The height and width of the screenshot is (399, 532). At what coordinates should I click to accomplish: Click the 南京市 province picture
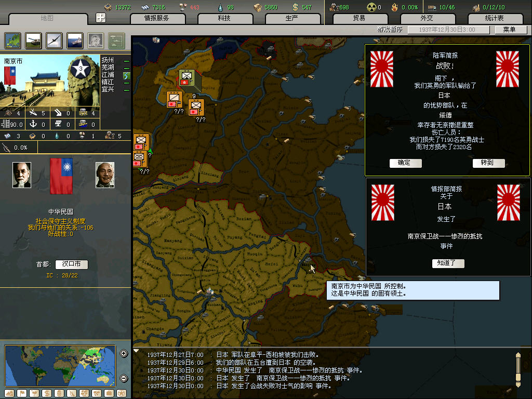pos(50,81)
